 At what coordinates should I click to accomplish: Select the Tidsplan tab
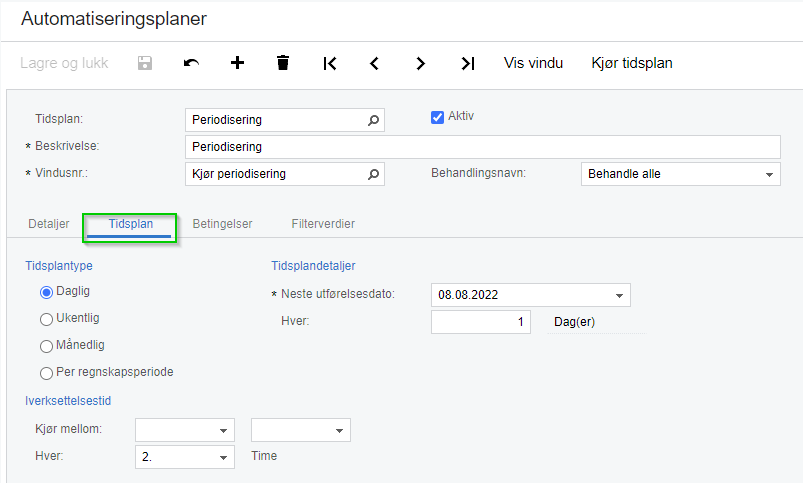point(131,224)
